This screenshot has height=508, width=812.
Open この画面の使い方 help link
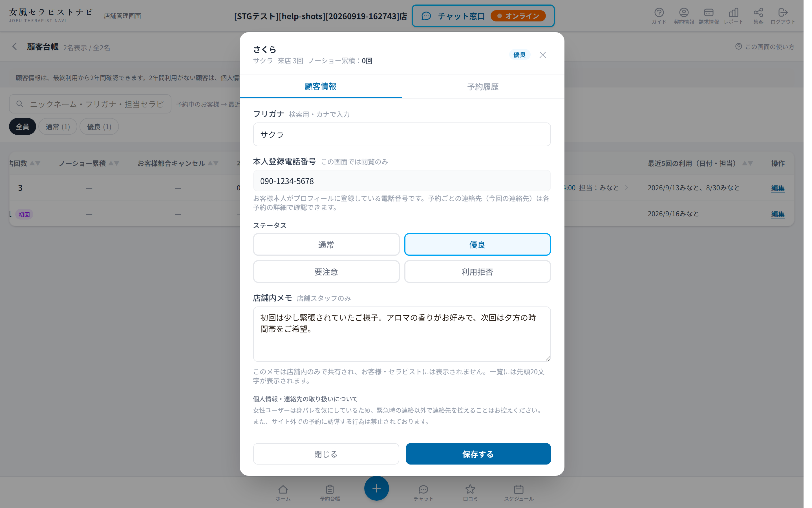pos(765,47)
